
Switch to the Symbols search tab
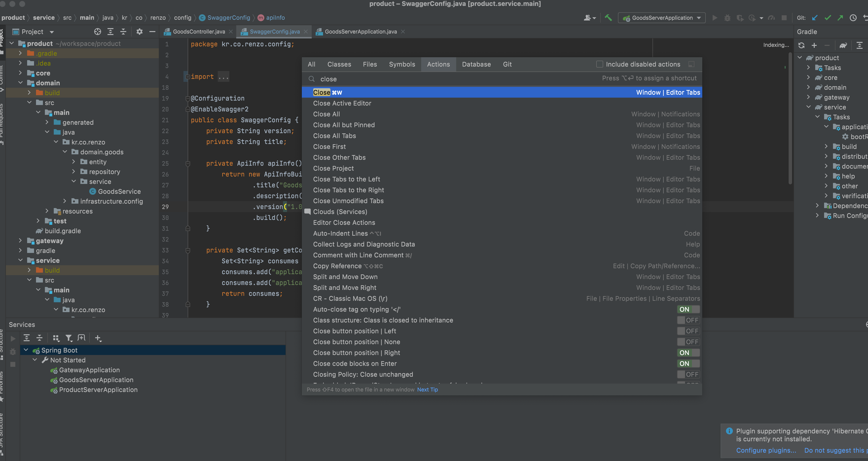pyautogui.click(x=402, y=64)
